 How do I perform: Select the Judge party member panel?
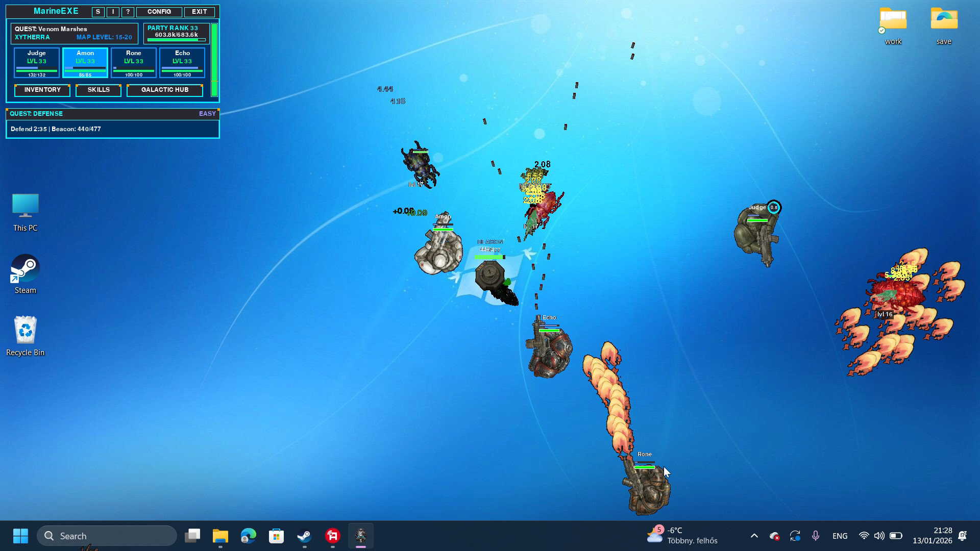[36, 62]
